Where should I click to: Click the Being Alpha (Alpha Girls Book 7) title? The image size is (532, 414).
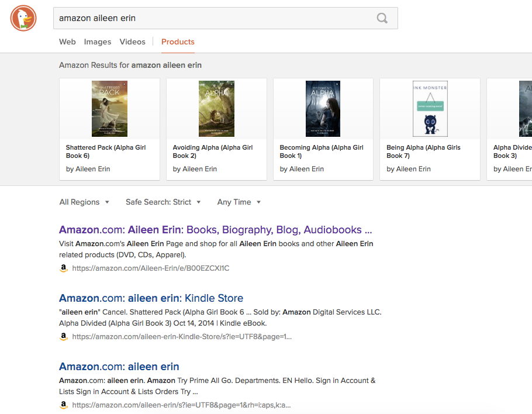click(x=423, y=151)
